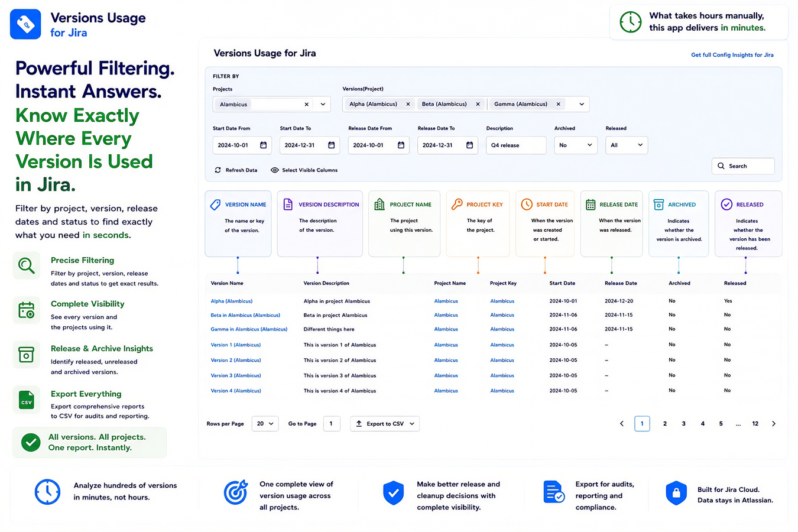798x532 pixels.
Task: Click the Complete Visibility calendar icon
Action: [27, 310]
